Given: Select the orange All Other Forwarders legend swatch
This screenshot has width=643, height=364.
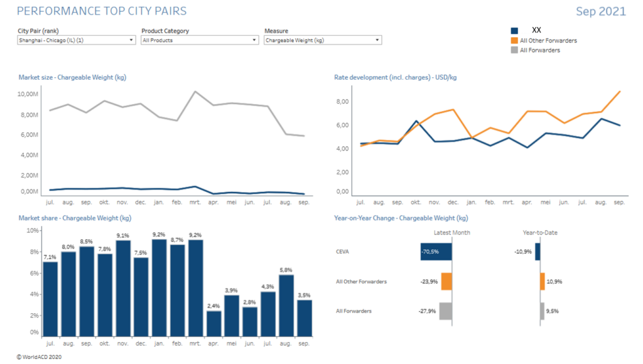Looking at the screenshot, I should [514, 41].
